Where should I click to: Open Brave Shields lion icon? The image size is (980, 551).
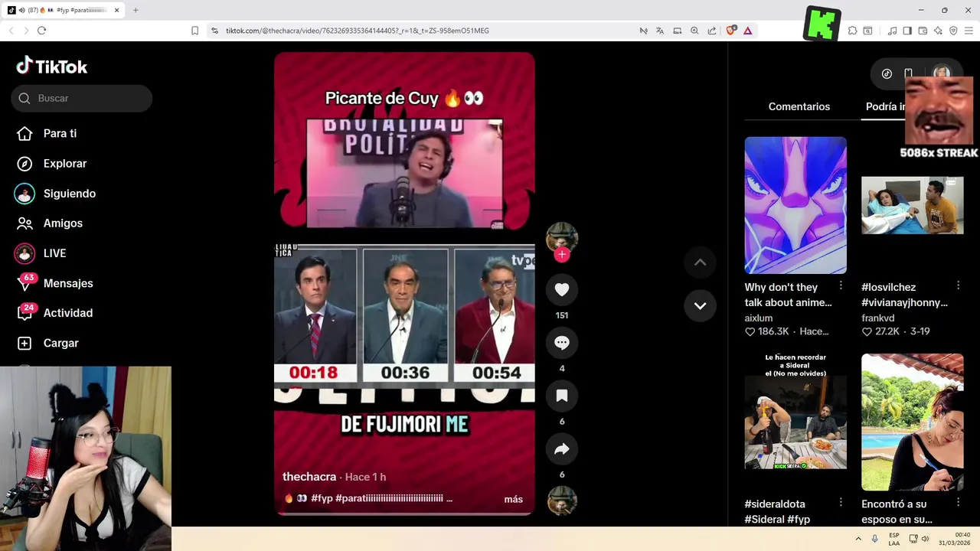(730, 31)
